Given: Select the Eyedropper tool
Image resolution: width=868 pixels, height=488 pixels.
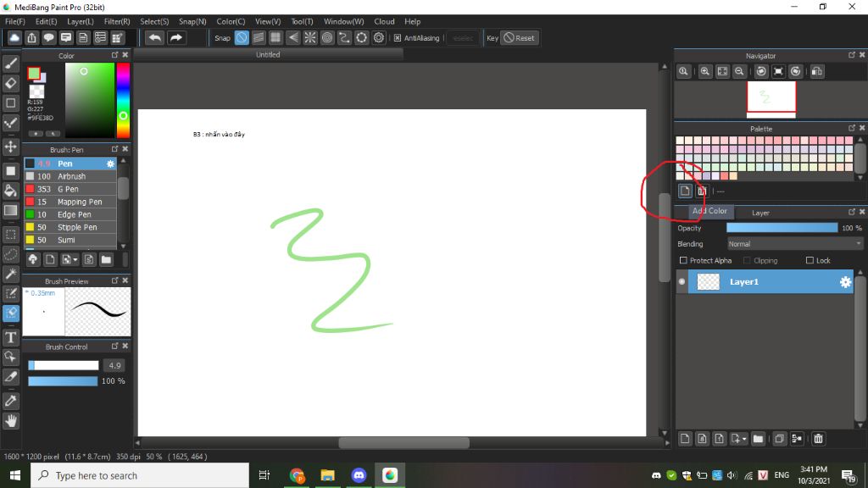Looking at the screenshot, I should click(10, 401).
